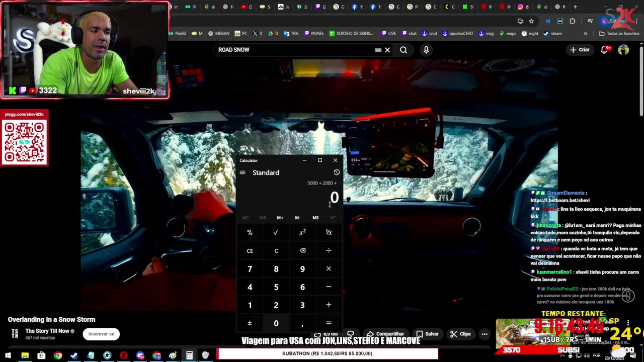This screenshot has width=644, height=362.
Task: Click digit 5 on Calculator
Action: pyautogui.click(x=276, y=287)
